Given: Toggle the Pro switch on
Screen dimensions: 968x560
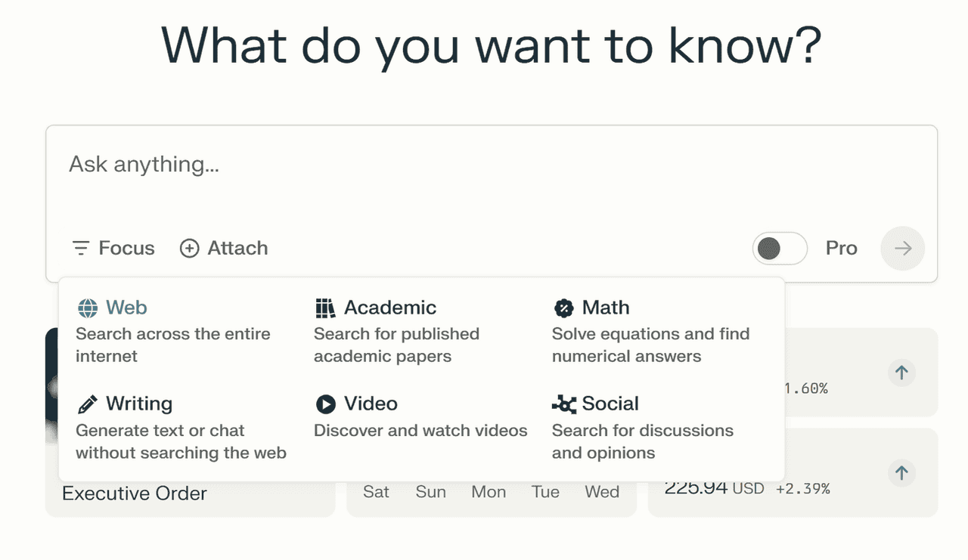Looking at the screenshot, I should [780, 248].
